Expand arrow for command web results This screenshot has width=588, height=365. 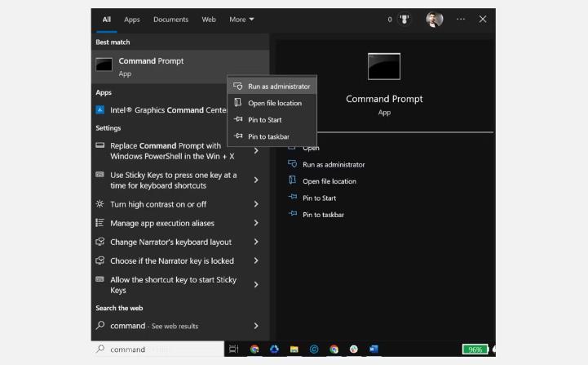click(256, 326)
